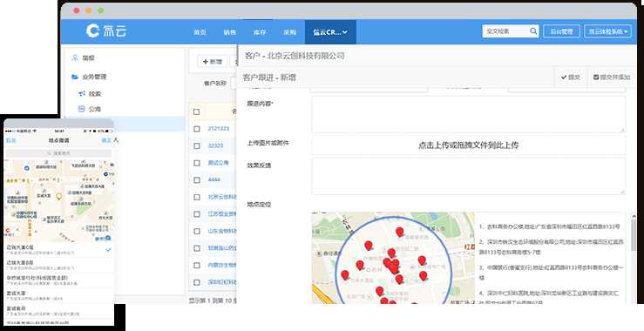Tick the checkbox beside 测试公海
The height and width of the screenshot is (331, 644).
tap(197, 163)
